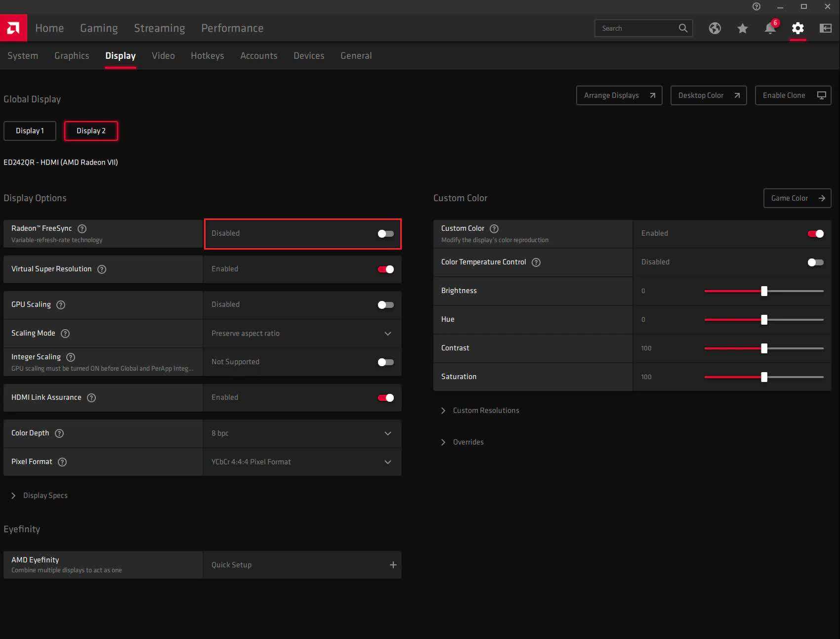Turn off Virtual Super Resolution
Screen dimensions: 840x639
coord(385,269)
